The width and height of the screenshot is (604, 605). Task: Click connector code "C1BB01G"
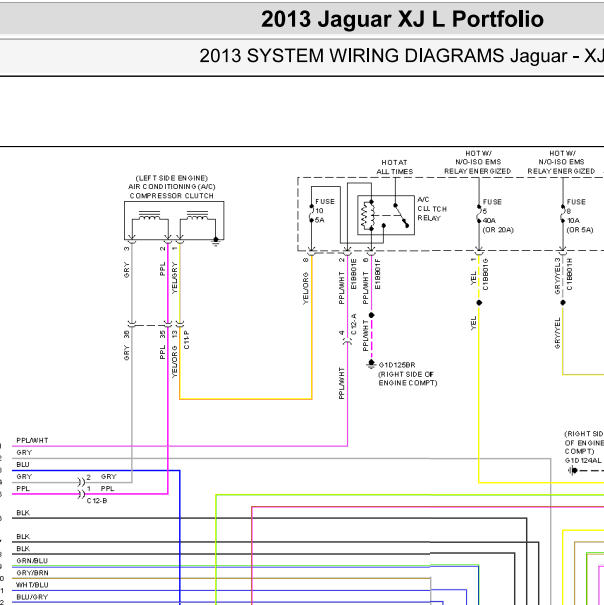(x=486, y=274)
